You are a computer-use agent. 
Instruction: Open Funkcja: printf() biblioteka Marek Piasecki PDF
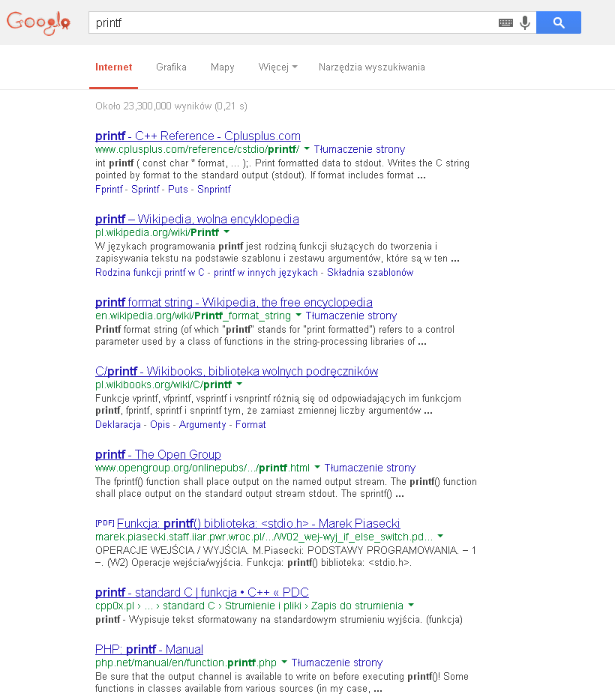258,523
